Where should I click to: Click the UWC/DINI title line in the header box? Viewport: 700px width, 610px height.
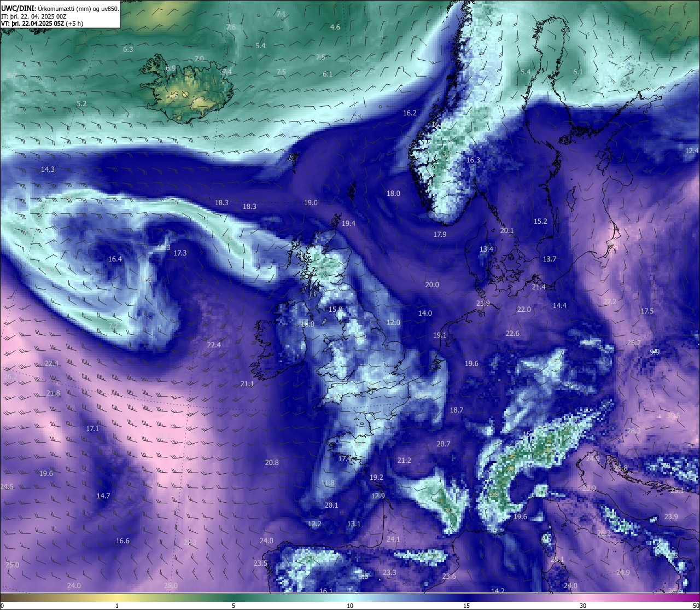coord(60,8)
